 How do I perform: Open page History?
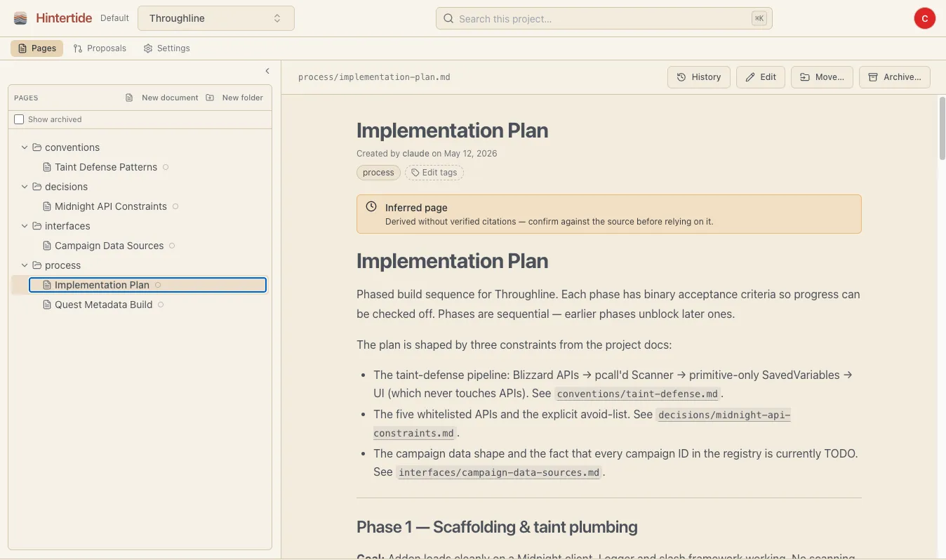(x=699, y=77)
